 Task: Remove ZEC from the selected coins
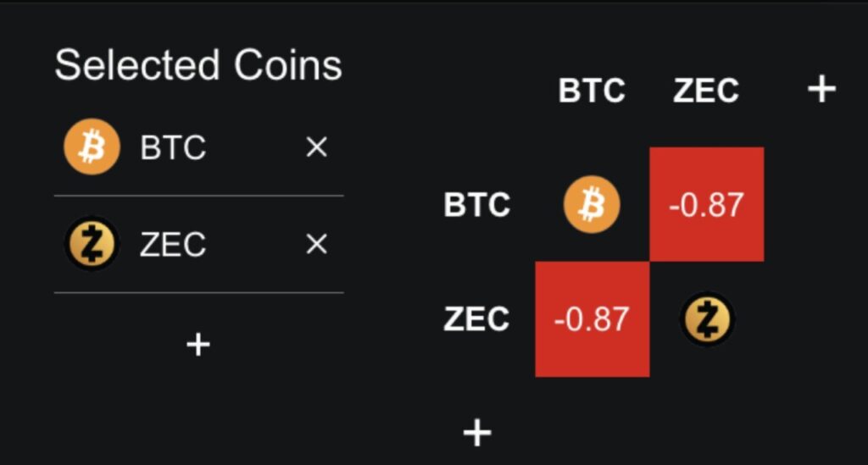click(316, 245)
